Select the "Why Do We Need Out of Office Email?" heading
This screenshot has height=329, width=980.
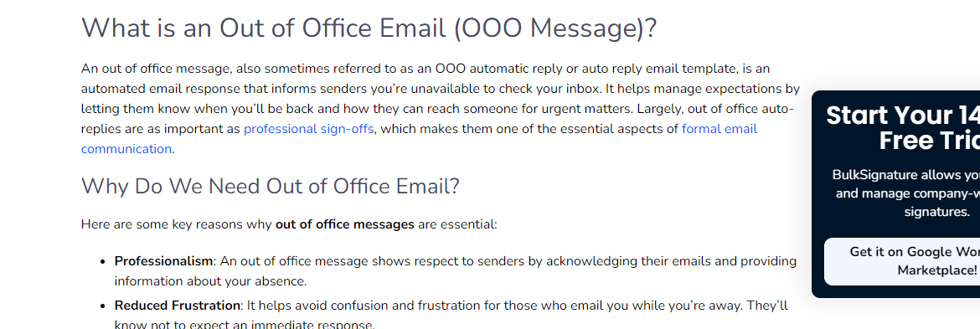point(270,186)
